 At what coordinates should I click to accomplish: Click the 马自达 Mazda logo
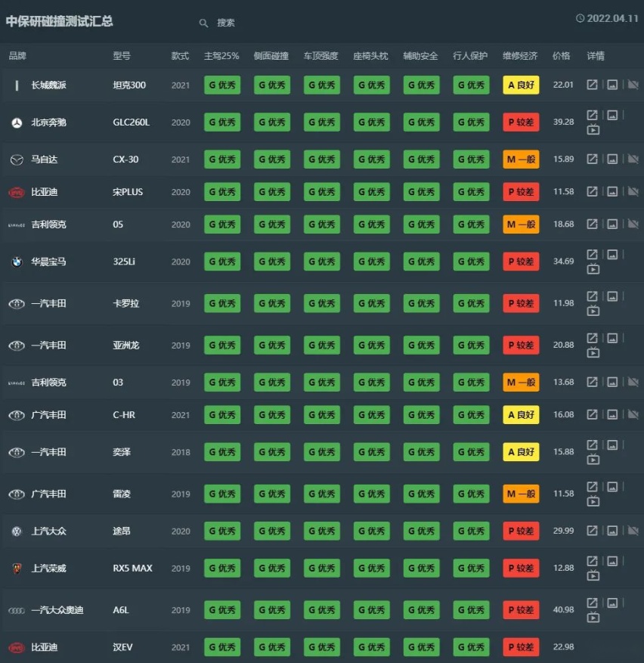[17, 160]
